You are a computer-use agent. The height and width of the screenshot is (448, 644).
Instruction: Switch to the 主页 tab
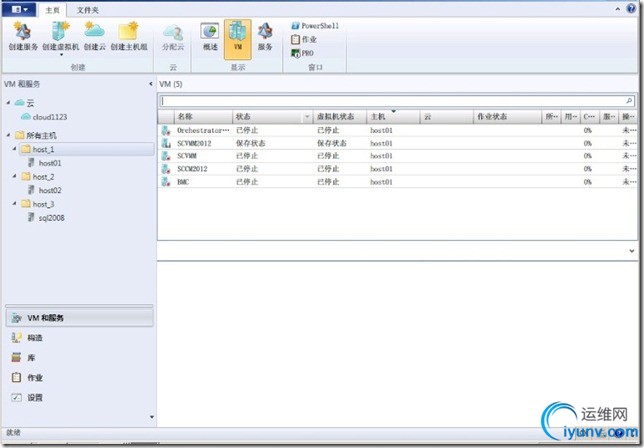52,10
